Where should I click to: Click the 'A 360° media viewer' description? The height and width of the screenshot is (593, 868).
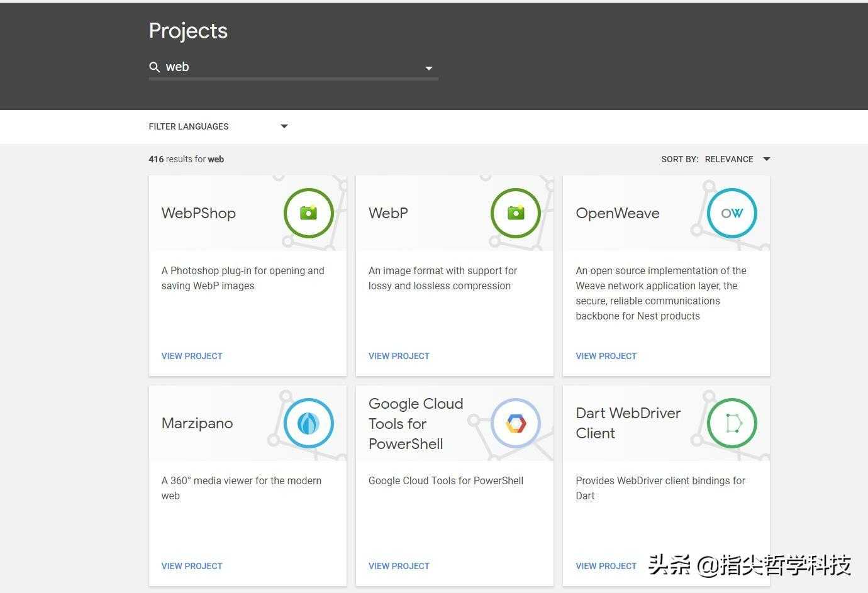coord(242,488)
